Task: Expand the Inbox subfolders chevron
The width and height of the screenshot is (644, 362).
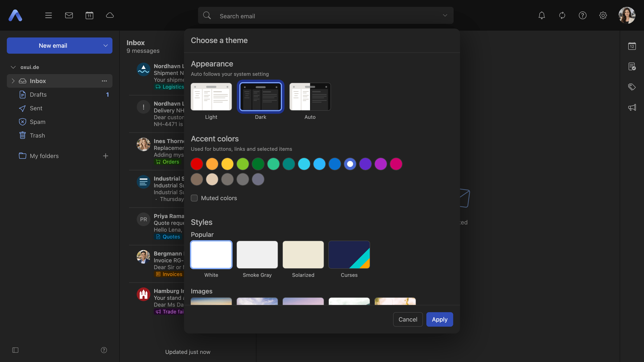Action: 13,81
